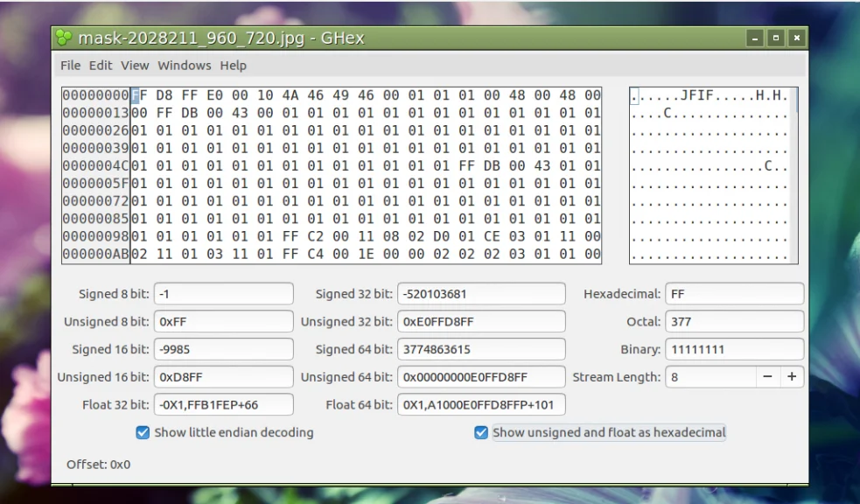This screenshot has height=504, width=860.
Task: Select the CE byte in row 00000098
Action: pos(492,236)
